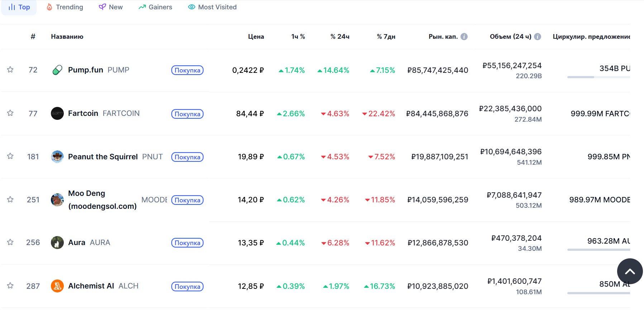Jump back to the top using the arrow button
The height and width of the screenshot is (310, 644).
pyautogui.click(x=630, y=271)
